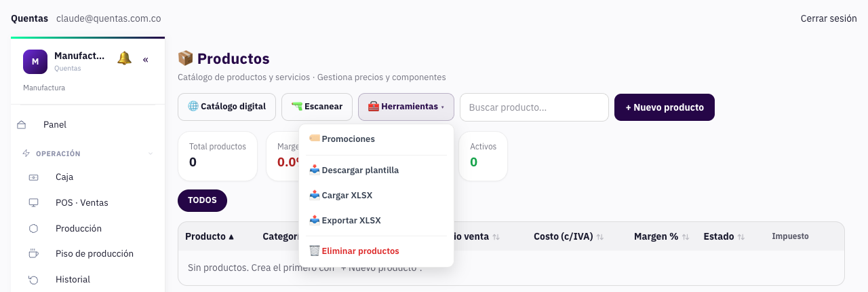Viewport: 868px width, 292px height.
Task: Sort by Producto column arrow
Action: coord(231,237)
